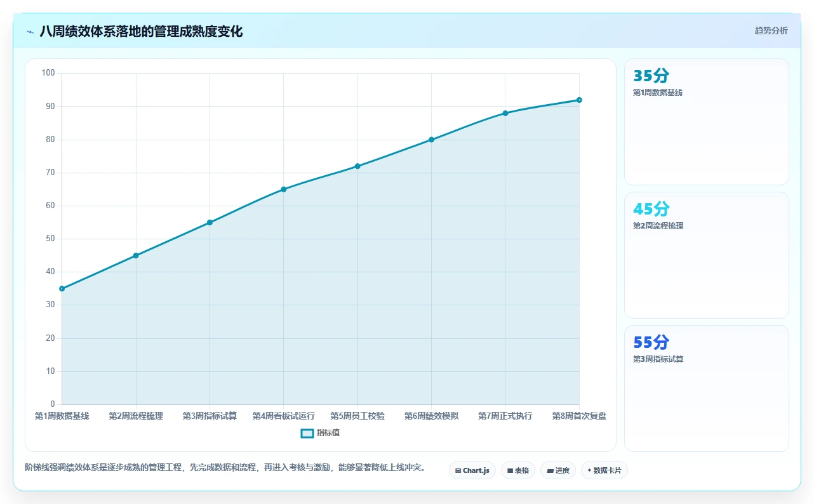The height and width of the screenshot is (504, 814).
Task: Click x-axis label 第7周正式执行
Action: coord(505,416)
